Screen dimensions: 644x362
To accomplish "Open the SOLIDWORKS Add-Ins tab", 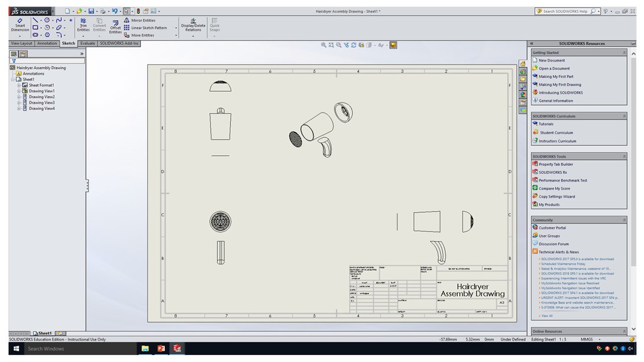I will [x=119, y=43].
